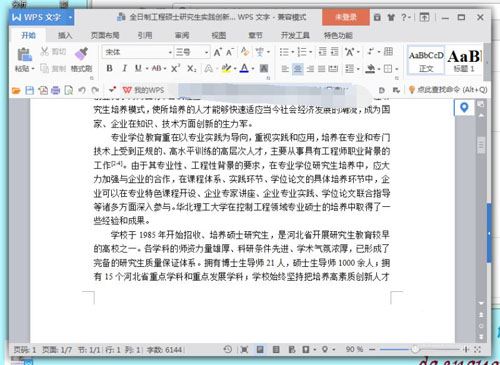
Task: Expand the WPS 文字 application menu arrow
Action: pos(70,17)
